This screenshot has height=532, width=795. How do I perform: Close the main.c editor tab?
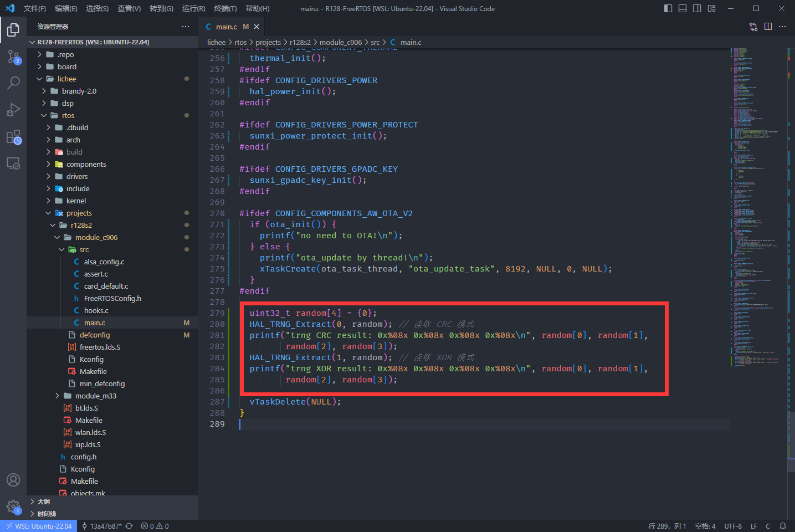coord(257,27)
